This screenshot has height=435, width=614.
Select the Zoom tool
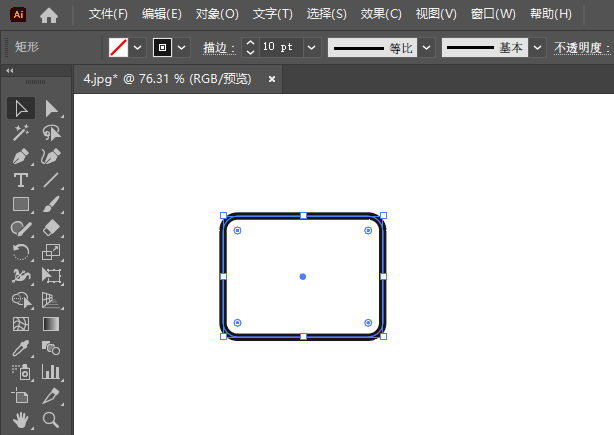pyautogui.click(x=51, y=420)
